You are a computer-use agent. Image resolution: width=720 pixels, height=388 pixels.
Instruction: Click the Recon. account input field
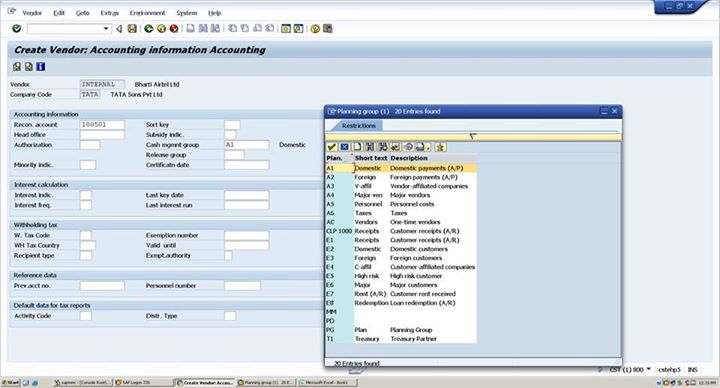(x=102, y=124)
